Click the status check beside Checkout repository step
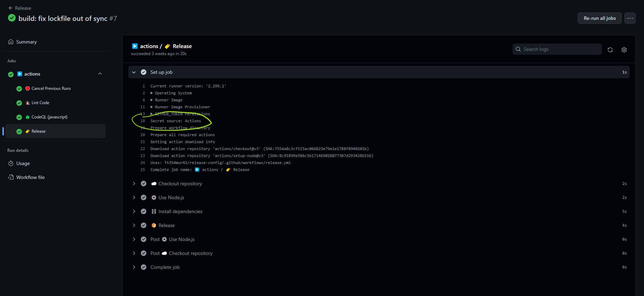This screenshot has height=296, width=644. point(144,184)
